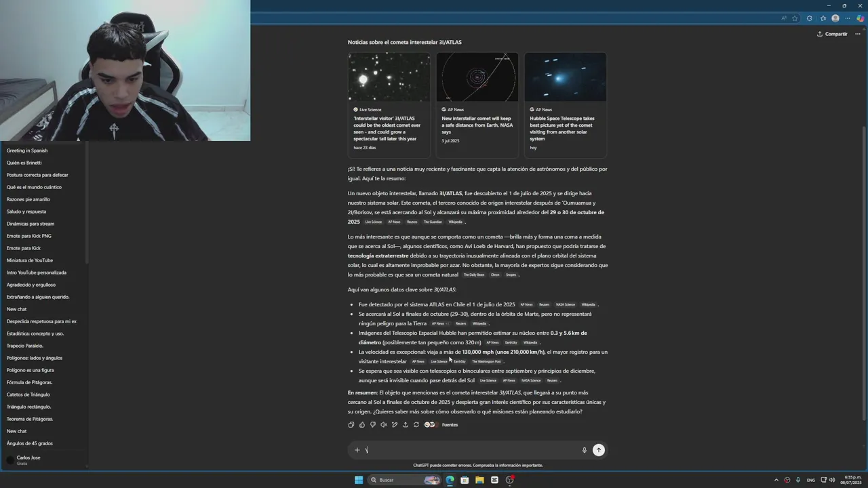The image size is (868, 488).
Task: Click the share upload icon below response
Action: [405, 425]
